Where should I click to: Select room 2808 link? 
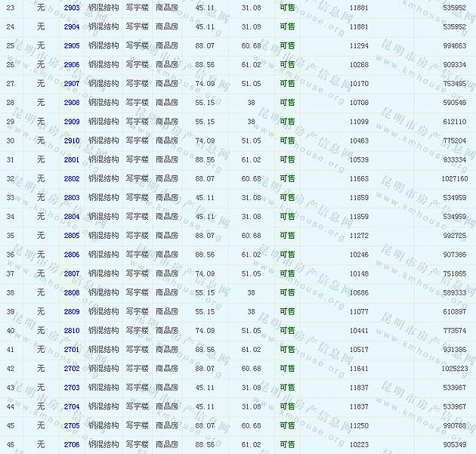(x=72, y=292)
